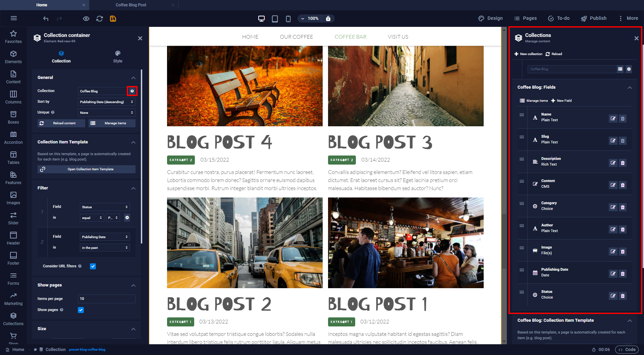Click the save icon in top toolbar
Image resolution: width=644 pixels, height=355 pixels.
click(113, 18)
